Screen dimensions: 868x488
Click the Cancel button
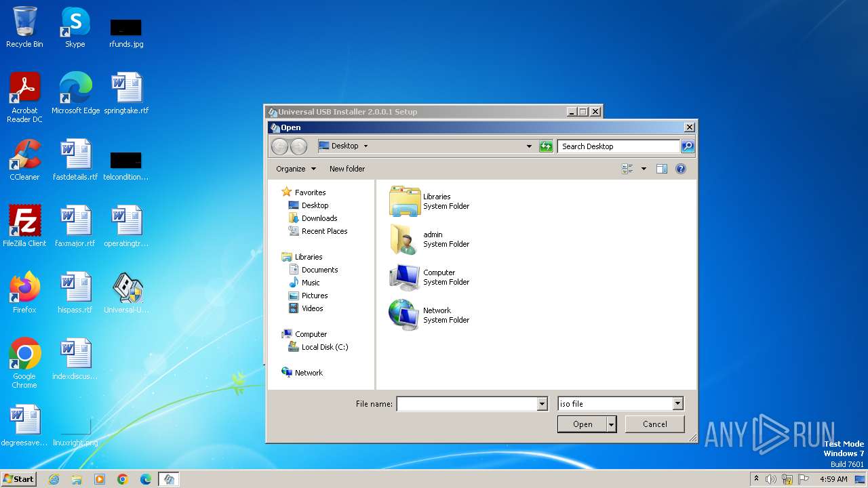(654, 424)
